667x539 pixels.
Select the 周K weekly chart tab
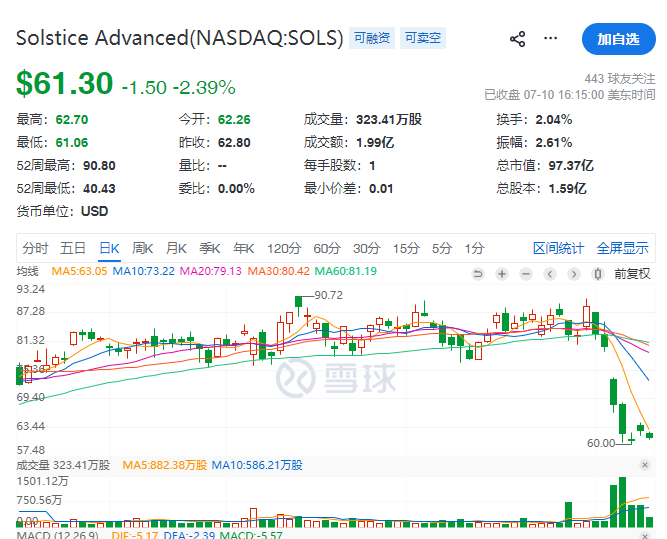click(x=143, y=248)
